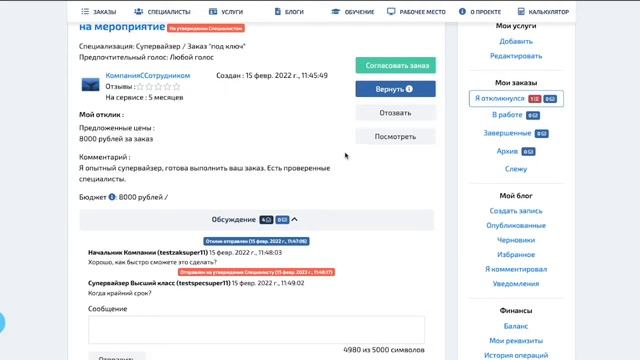Click the dark message count badge in Обсуждение

266,220
